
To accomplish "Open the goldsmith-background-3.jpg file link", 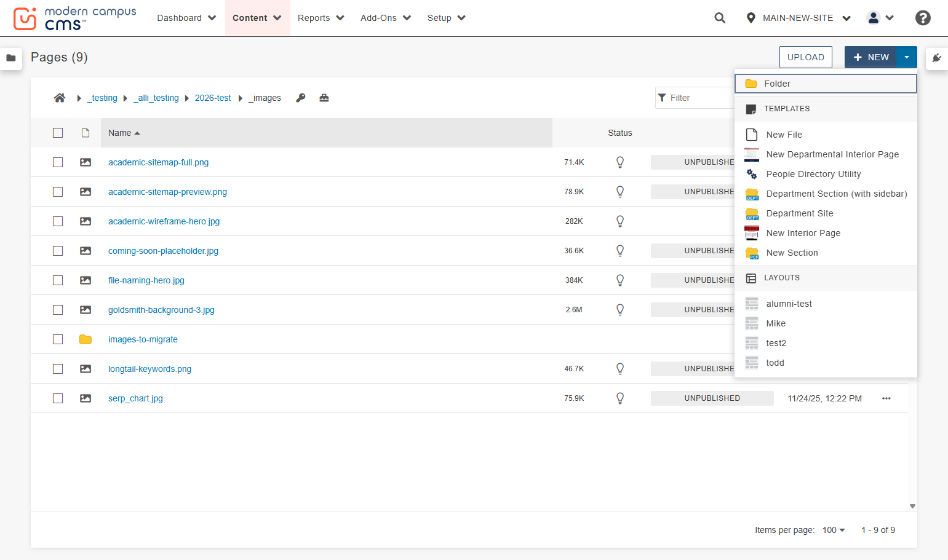I will [161, 310].
